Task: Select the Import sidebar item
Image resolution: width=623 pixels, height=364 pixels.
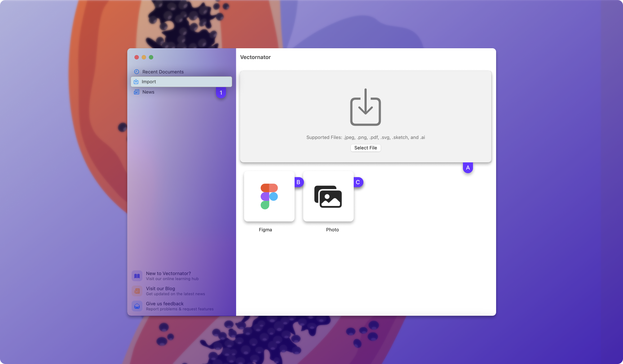Action: (181, 82)
